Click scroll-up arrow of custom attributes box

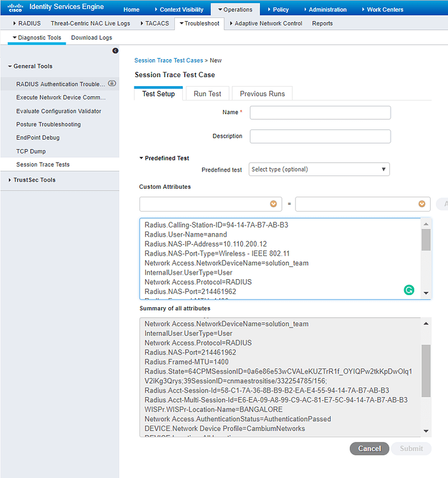coord(426,224)
